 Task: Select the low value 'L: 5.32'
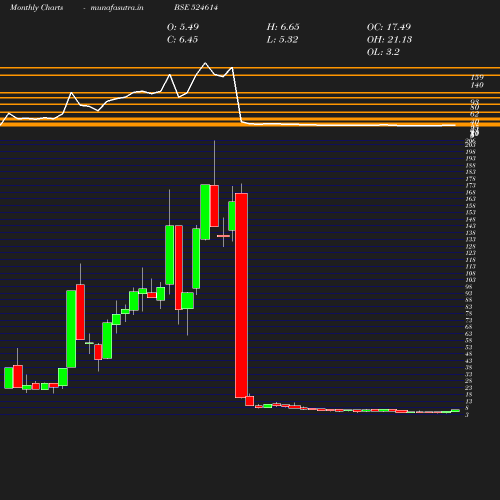tap(282, 39)
